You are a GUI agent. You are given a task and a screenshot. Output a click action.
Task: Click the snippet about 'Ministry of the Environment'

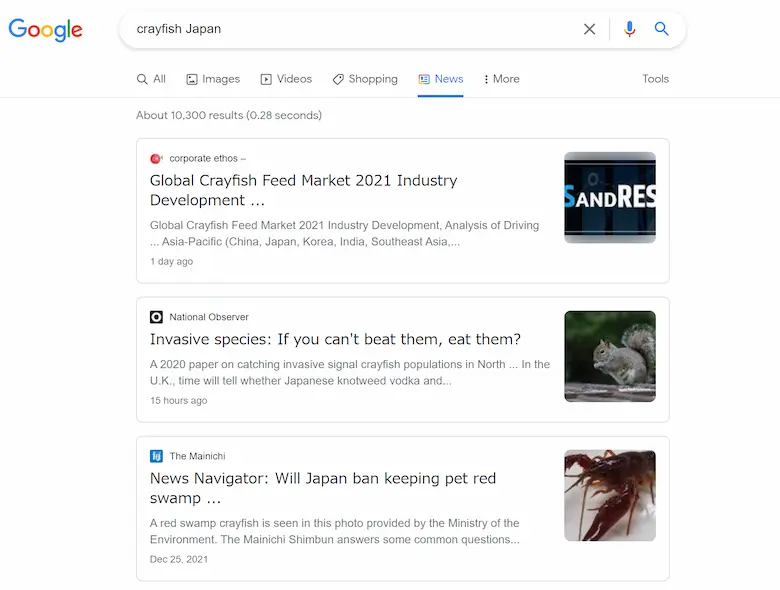pyautogui.click(x=335, y=531)
